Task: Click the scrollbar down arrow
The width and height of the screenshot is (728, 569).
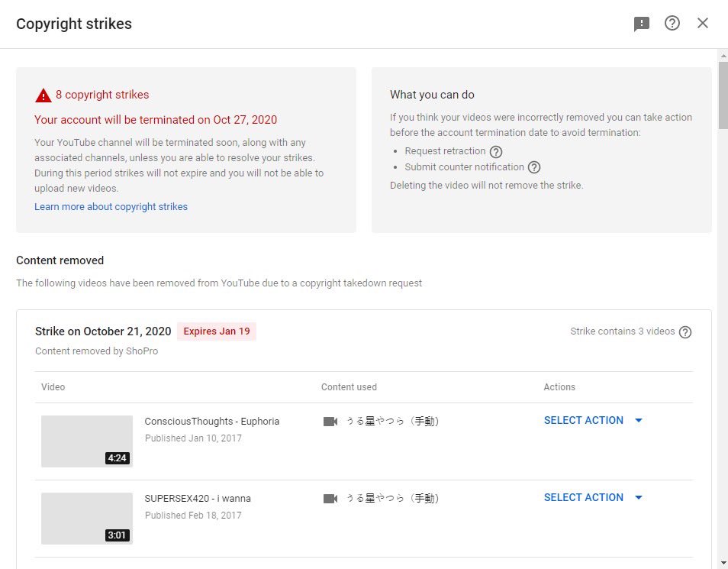Action: [723, 564]
